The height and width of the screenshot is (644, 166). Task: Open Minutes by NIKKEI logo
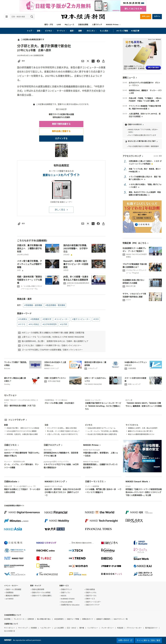16,521
